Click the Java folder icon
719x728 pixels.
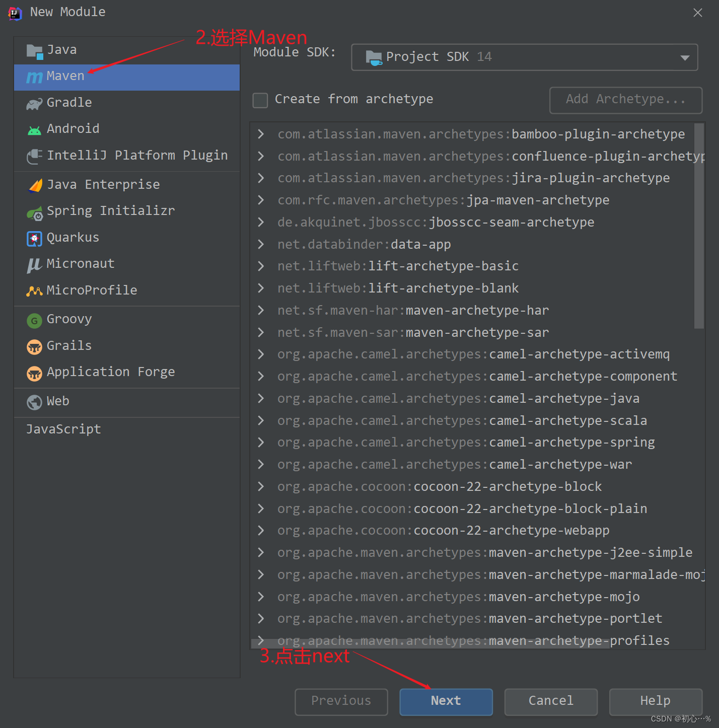[35, 51]
